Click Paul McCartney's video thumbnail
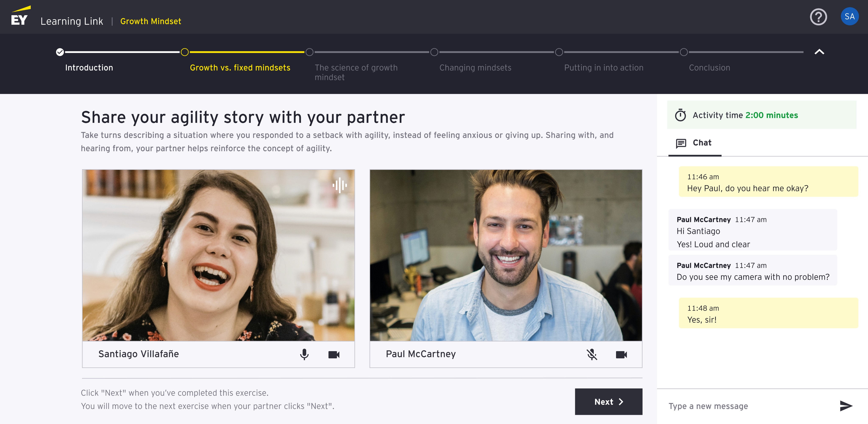Viewport: 868px width, 424px height. [505, 255]
